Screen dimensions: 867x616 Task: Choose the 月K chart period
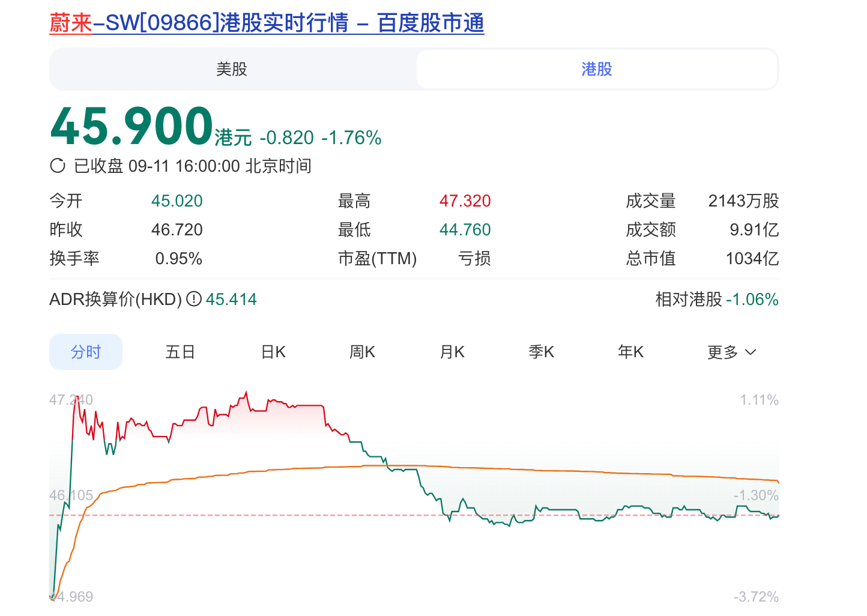pos(452,352)
